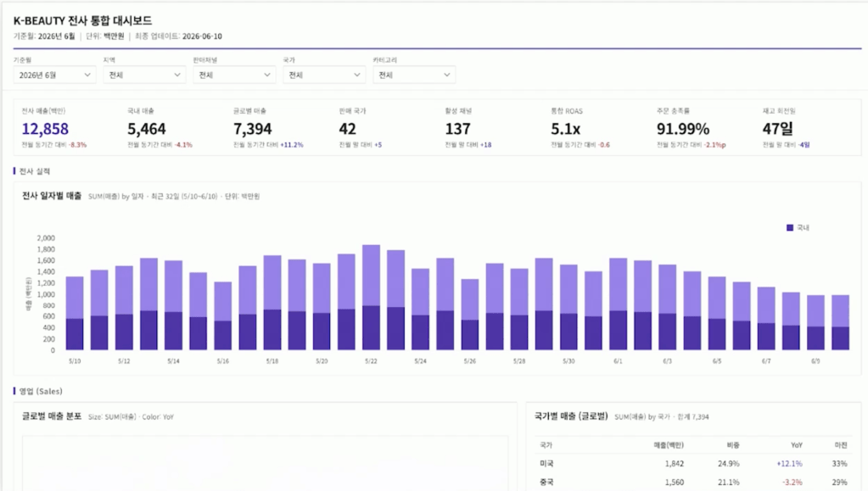Click the 주문 충족률 91.99% KPI card

pos(702,128)
